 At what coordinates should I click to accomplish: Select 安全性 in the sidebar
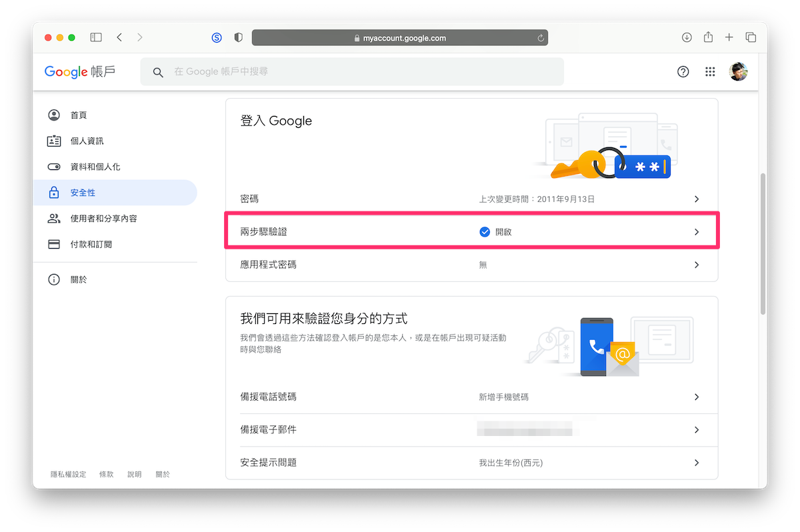(115, 193)
